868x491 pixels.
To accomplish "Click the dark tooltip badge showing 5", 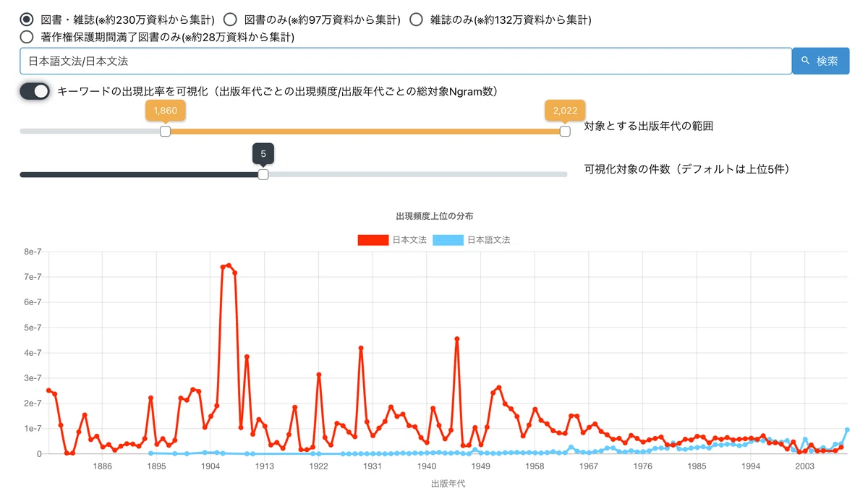I will 263,153.
